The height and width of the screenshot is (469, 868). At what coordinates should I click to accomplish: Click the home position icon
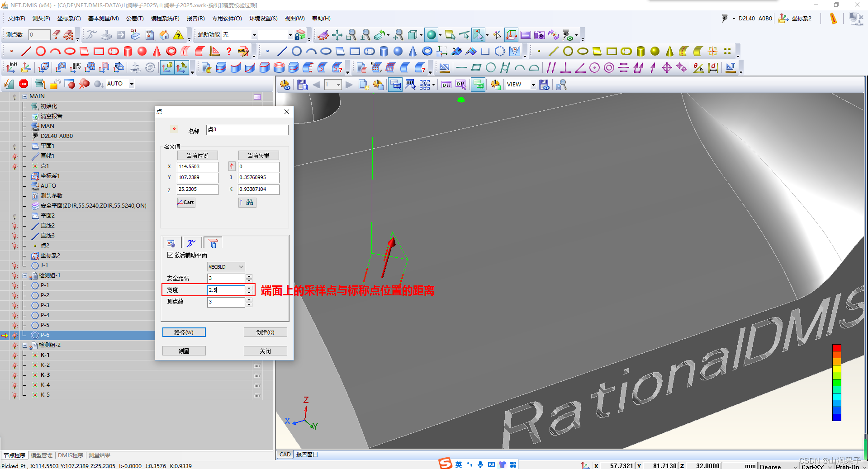pos(164,35)
